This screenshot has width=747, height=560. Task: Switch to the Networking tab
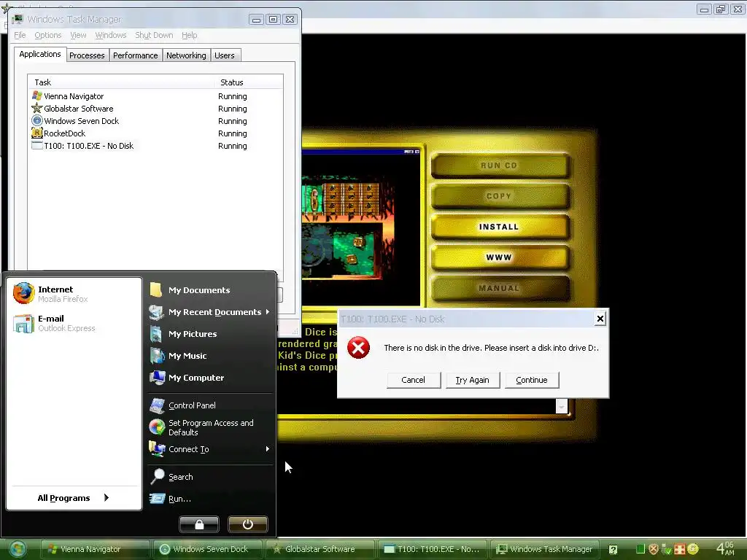tap(186, 55)
